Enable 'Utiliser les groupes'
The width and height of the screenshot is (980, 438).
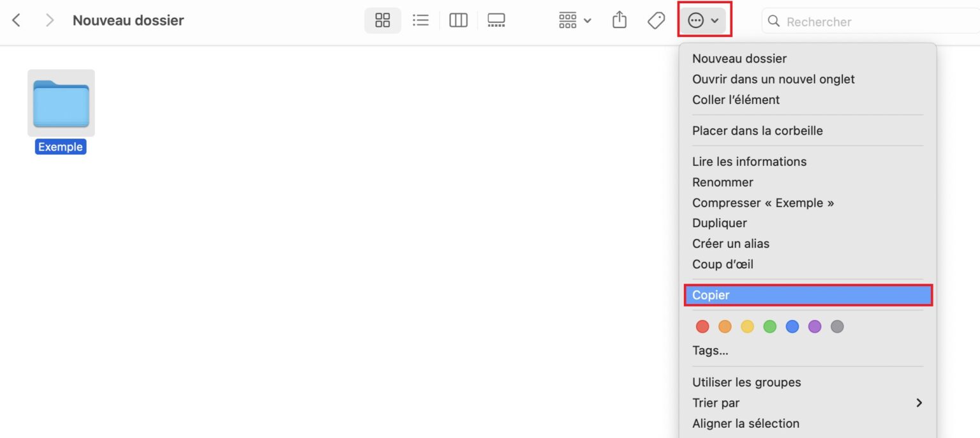tap(746, 382)
